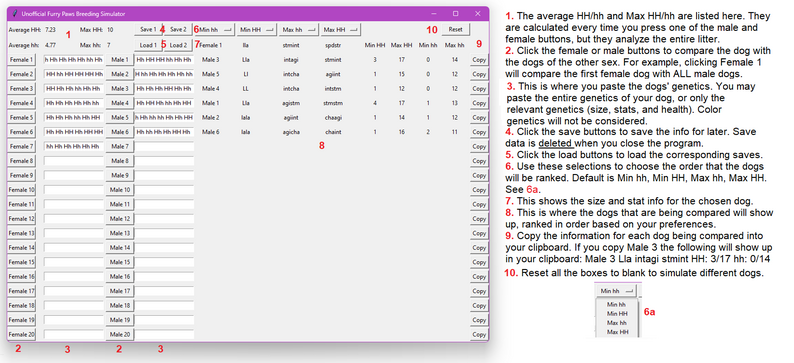Click the Female 7 button
Screen dimensions: 794x363
[21, 146]
